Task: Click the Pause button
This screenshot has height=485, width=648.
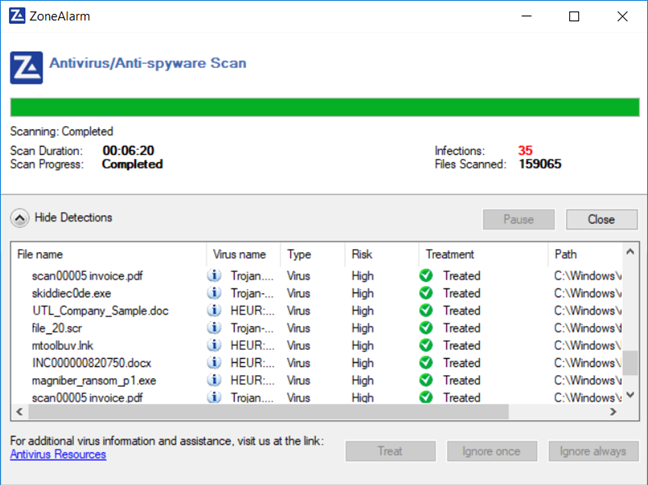Action: [519, 219]
